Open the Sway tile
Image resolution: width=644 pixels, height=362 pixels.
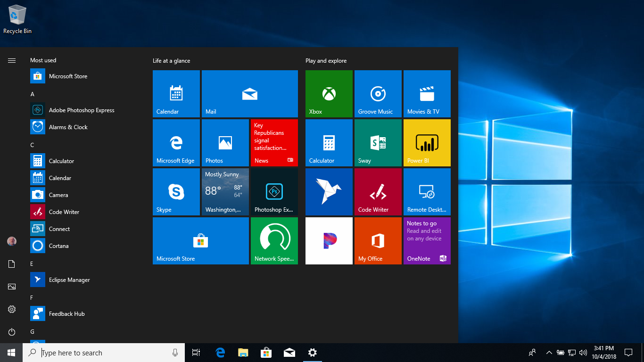[x=378, y=143]
